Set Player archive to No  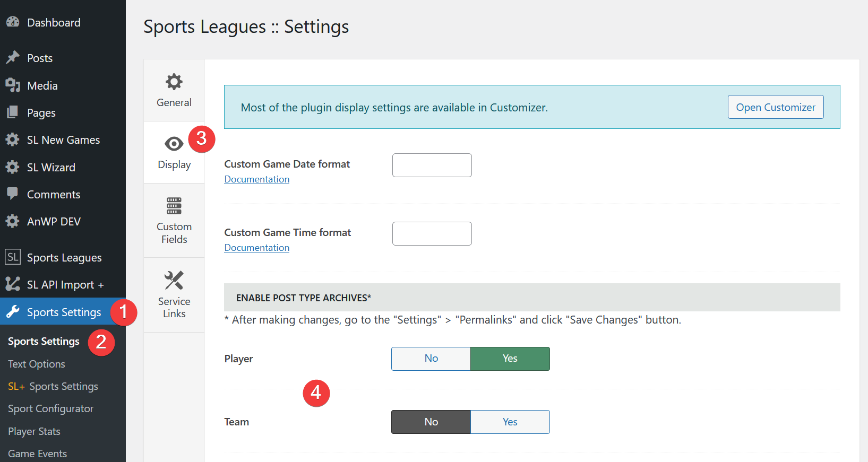(x=431, y=359)
